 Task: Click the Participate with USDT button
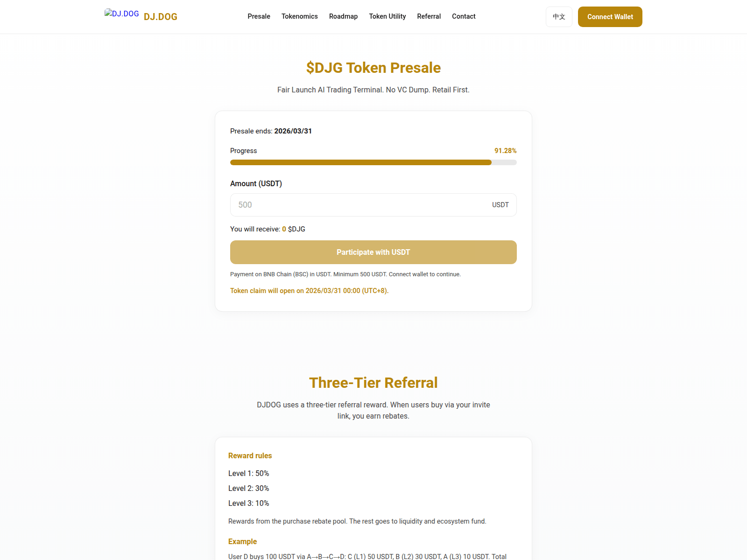(373, 252)
